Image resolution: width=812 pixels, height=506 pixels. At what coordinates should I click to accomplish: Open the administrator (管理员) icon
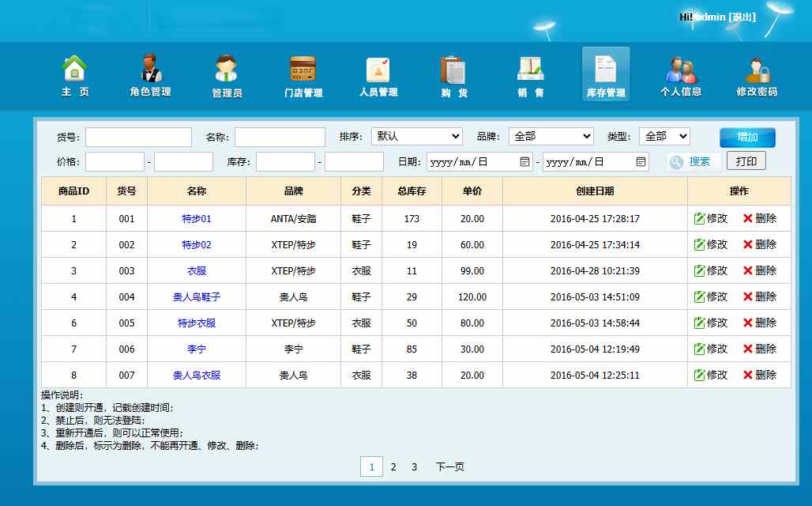(x=227, y=69)
